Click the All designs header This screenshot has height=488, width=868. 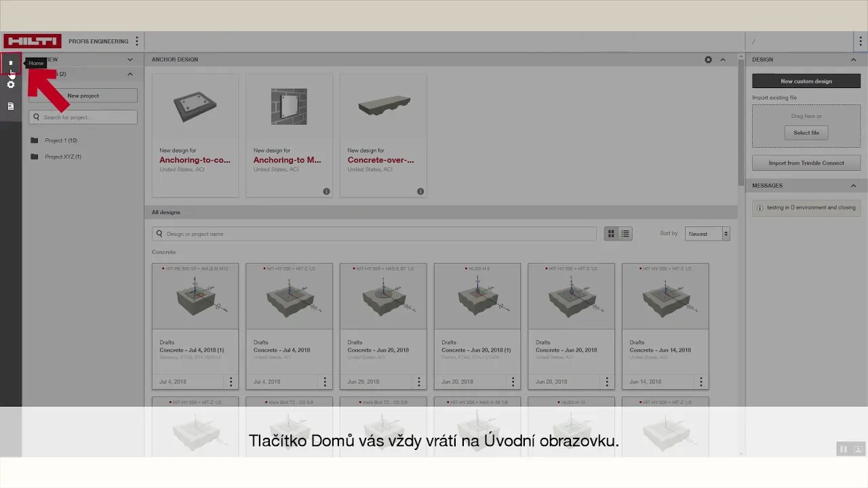point(166,213)
